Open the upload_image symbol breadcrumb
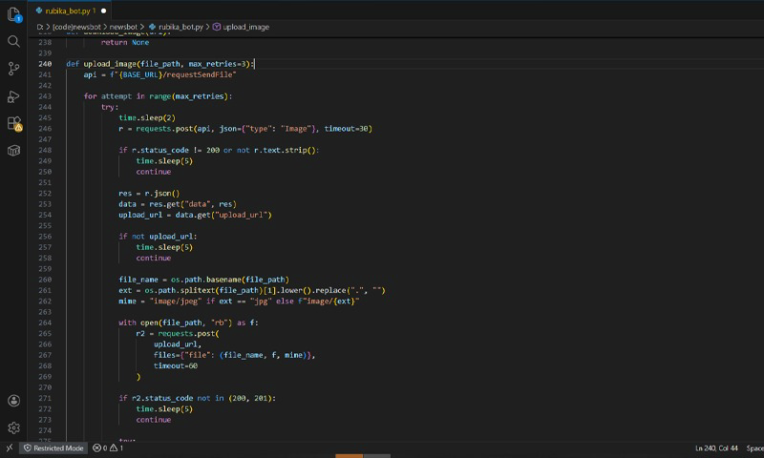764x458 pixels. point(241,27)
